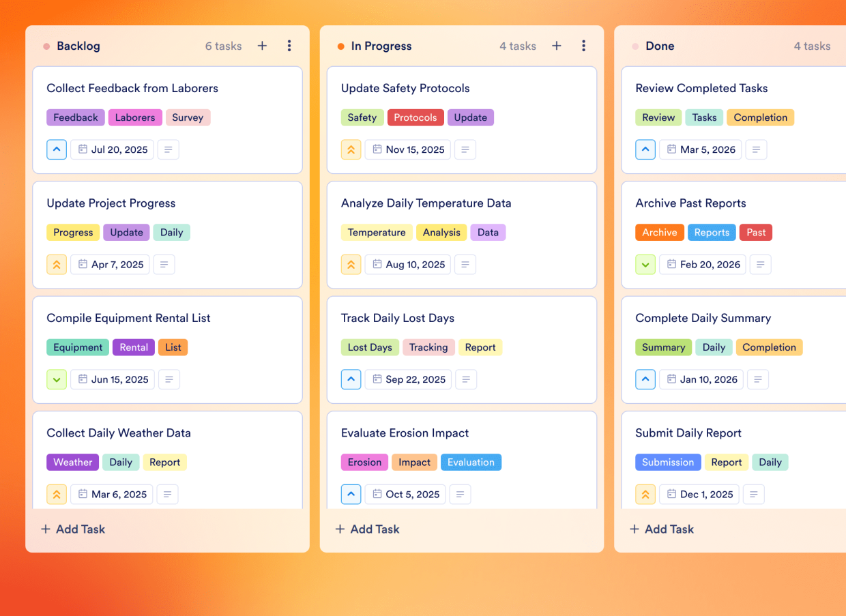Image resolution: width=846 pixels, height=616 pixels.
Task: Open the calendar for Compile Equipment Rental List
Action: (x=82, y=379)
